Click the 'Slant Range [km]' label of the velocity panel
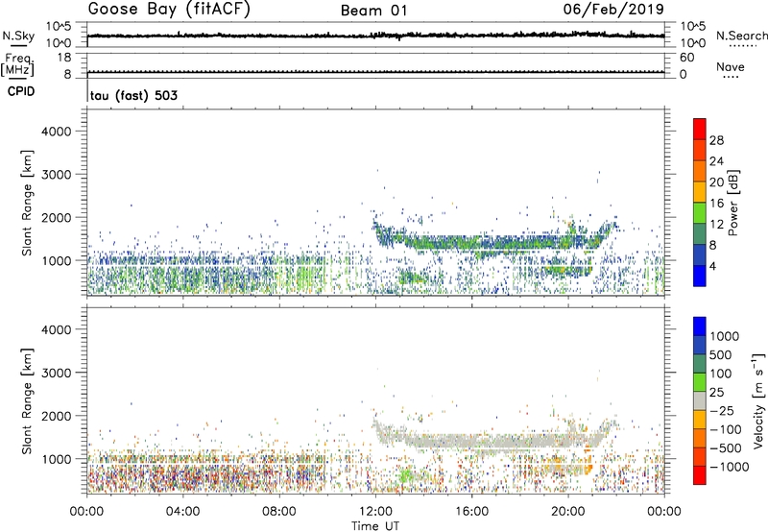Screen dimensions: 768x532 pos(27,400)
